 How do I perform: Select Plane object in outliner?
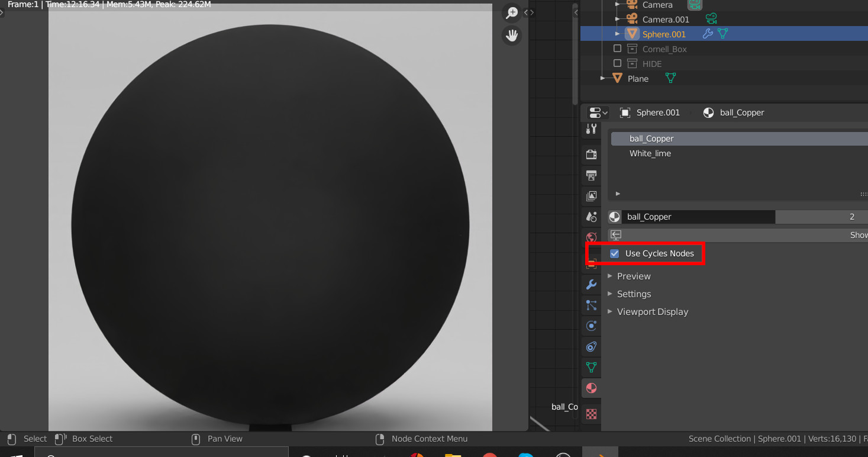coord(637,79)
